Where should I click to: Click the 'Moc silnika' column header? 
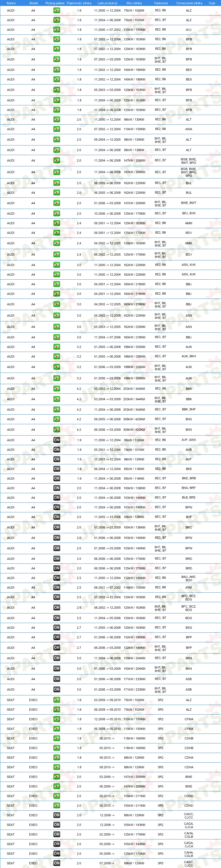pos(134,3)
